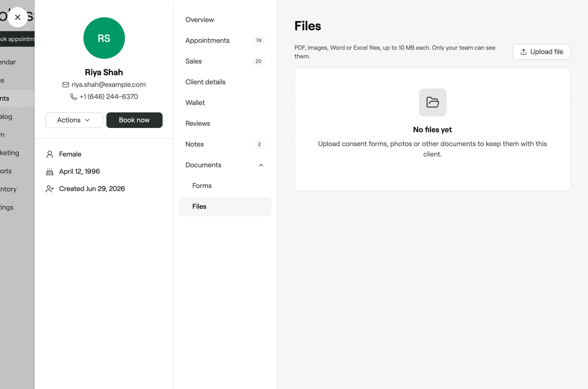Click the created-user icon beside Created date
The image size is (588, 389).
coord(50,189)
